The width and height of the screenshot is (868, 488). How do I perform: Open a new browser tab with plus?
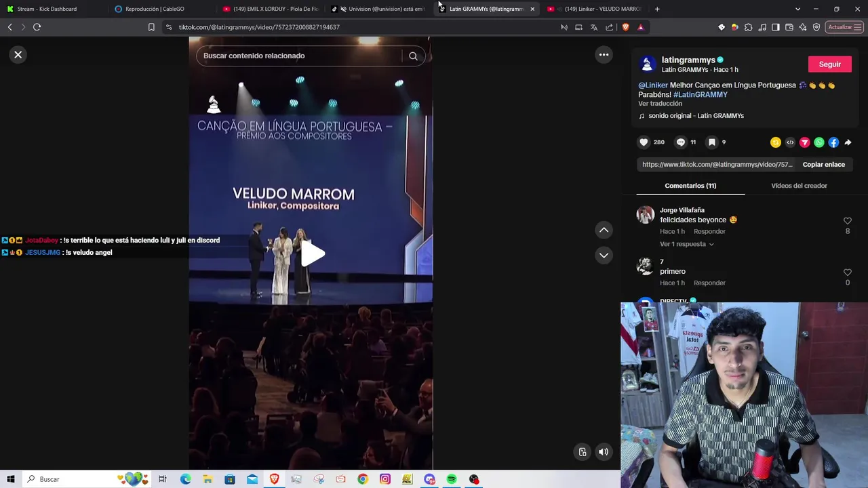click(x=657, y=9)
